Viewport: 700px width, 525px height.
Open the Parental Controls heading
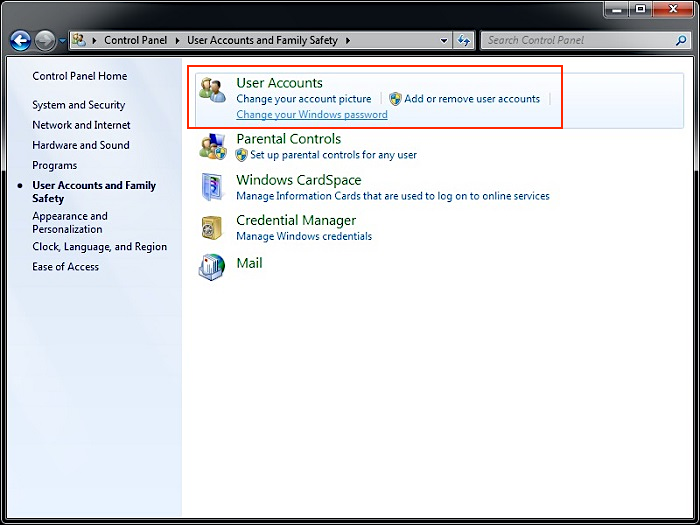pyautogui.click(x=288, y=139)
